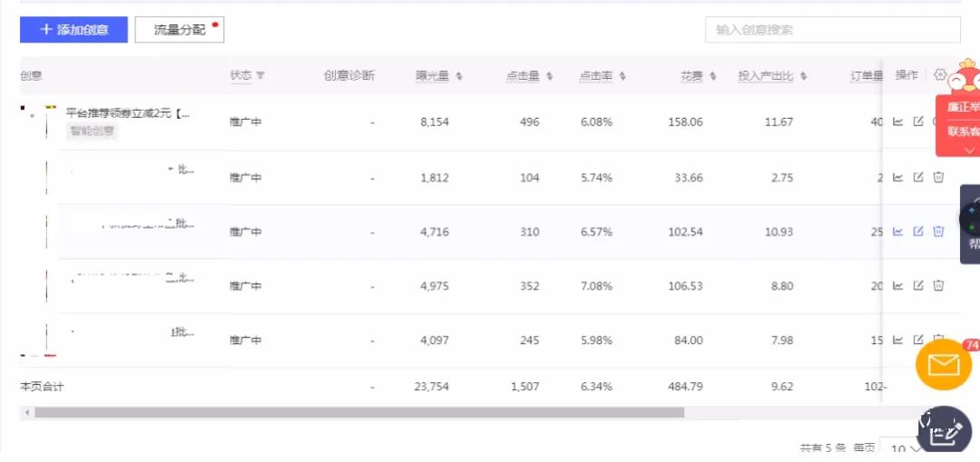Viewport: 980px width, 462px height.
Task: Open column settings gear icon
Action: [939, 75]
